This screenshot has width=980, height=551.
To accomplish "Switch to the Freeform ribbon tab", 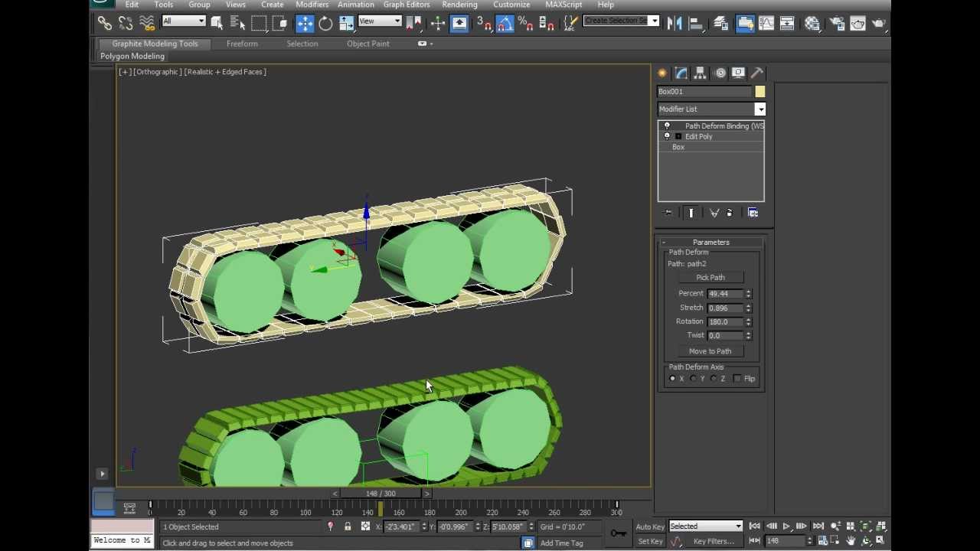I will click(242, 44).
